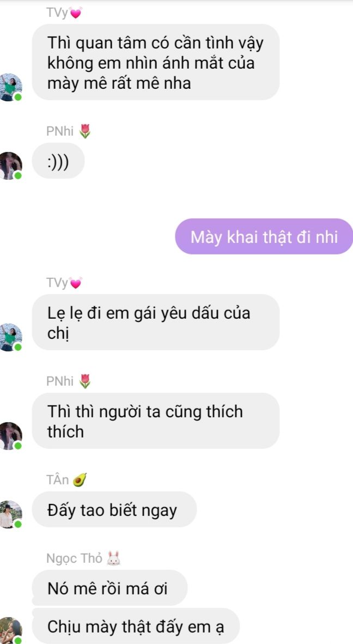353x644 pixels.
Task: Open the TVy sender name above "Lẹ lẹ đi"
Action: coord(57,283)
